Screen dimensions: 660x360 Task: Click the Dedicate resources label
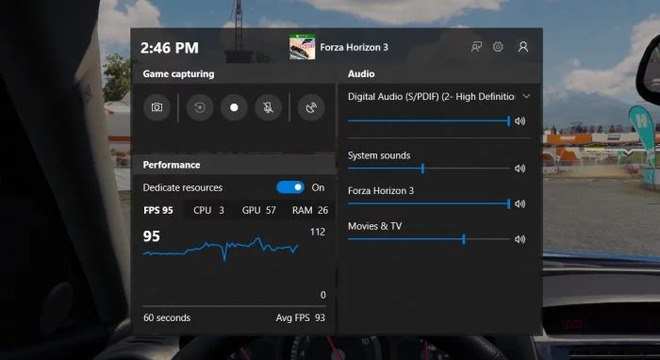click(183, 187)
